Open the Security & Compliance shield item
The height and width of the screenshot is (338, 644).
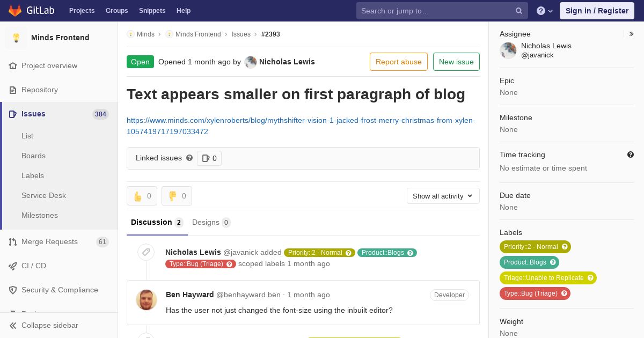59,290
